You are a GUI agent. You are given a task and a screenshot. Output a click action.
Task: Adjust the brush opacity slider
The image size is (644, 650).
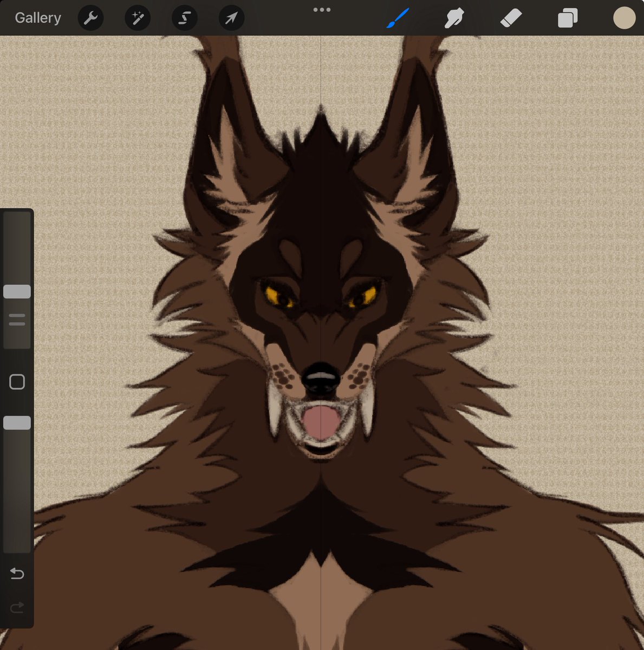pos(17,422)
